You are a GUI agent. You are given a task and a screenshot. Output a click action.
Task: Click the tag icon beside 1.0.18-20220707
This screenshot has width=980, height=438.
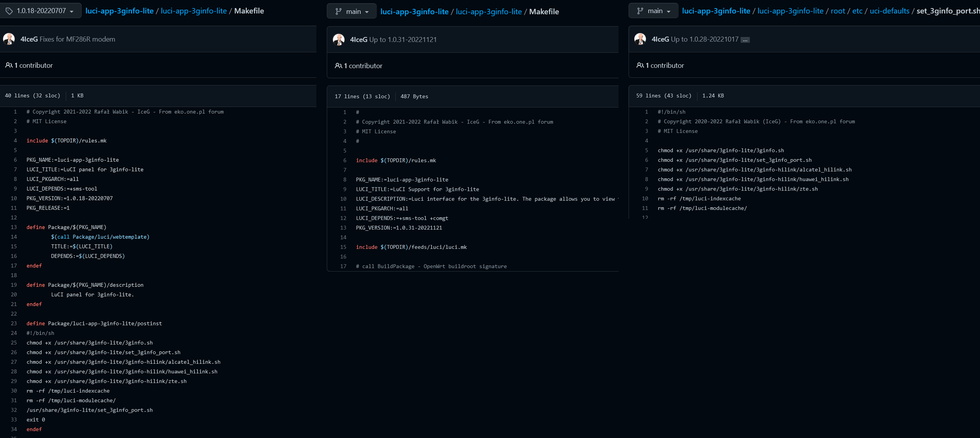(x=9, y=11)
